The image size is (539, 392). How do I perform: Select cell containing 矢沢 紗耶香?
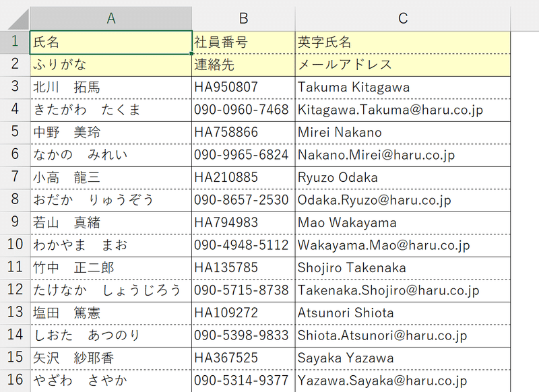pyautogui.click(x=110, y=359)
